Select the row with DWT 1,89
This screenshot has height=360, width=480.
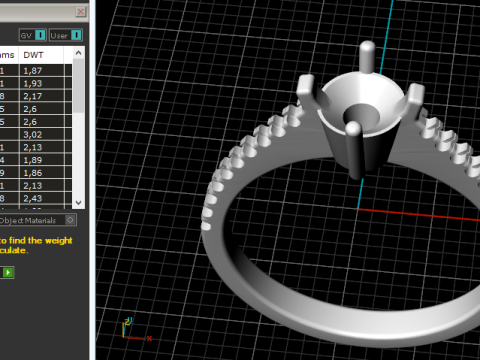(x=36, y=160)
